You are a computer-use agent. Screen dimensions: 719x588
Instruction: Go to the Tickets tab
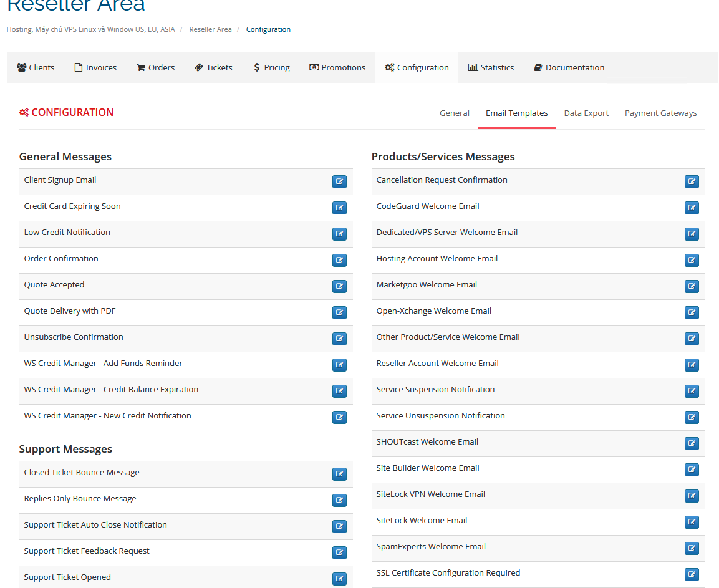(213, 67)
